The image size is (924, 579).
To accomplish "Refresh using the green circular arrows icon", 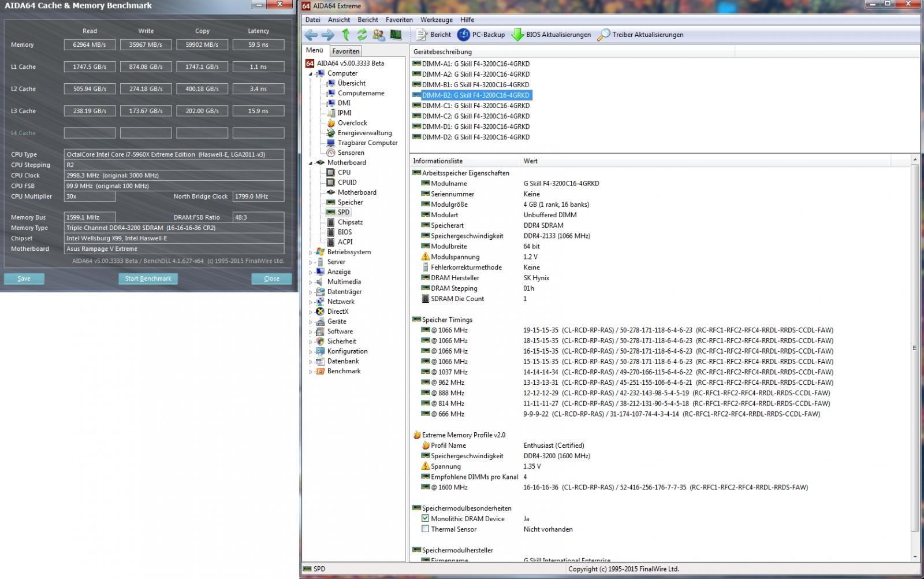I will tap(362, 35).
